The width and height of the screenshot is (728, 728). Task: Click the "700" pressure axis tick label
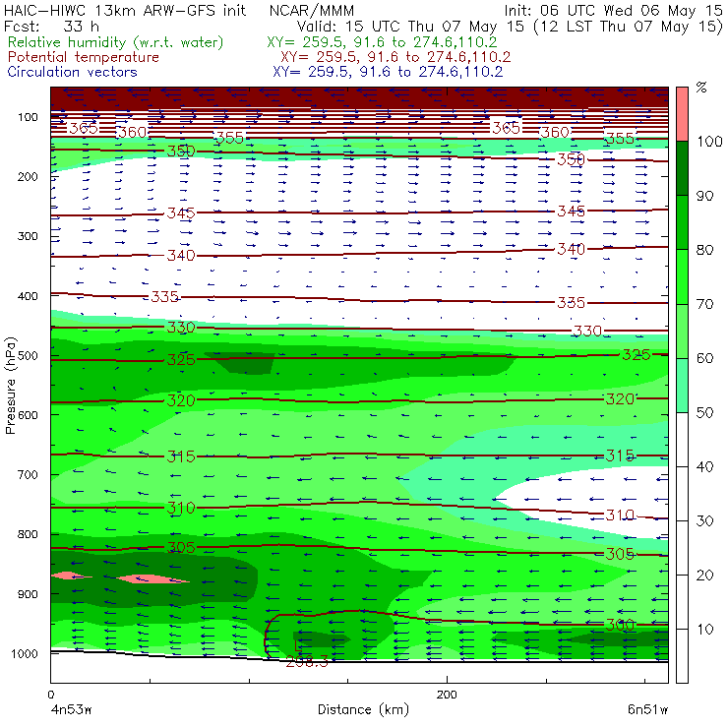[28, 475]
